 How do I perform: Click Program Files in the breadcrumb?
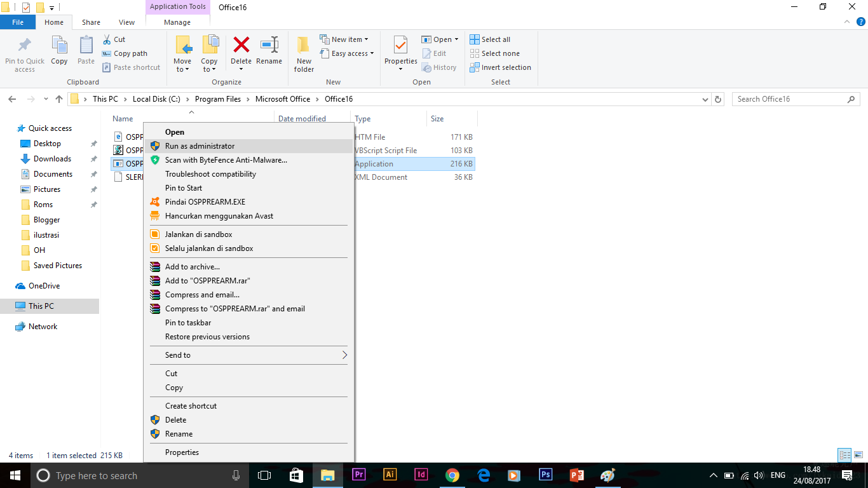click(218, 99)
